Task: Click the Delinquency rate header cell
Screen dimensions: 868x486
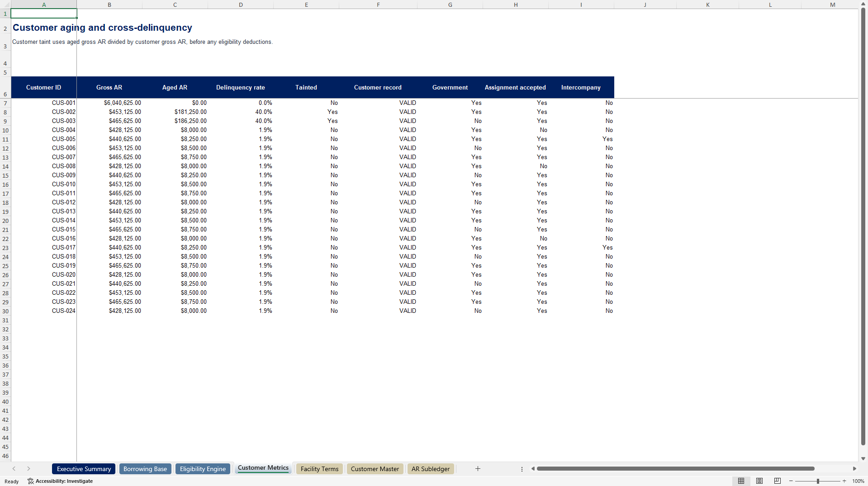Action: coord(241,87)
